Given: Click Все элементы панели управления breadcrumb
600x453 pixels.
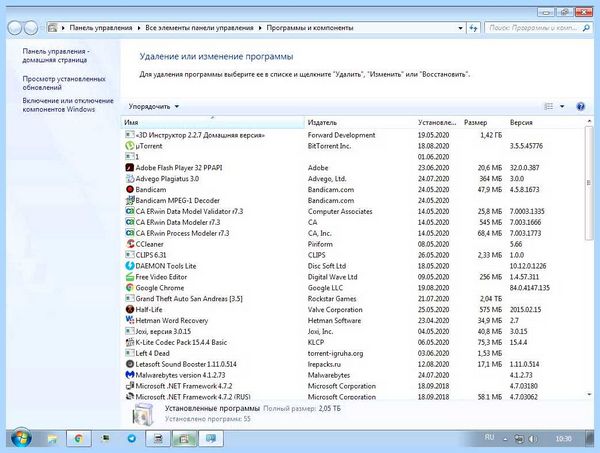Looking at the screenshot, I should pos(199,28).
